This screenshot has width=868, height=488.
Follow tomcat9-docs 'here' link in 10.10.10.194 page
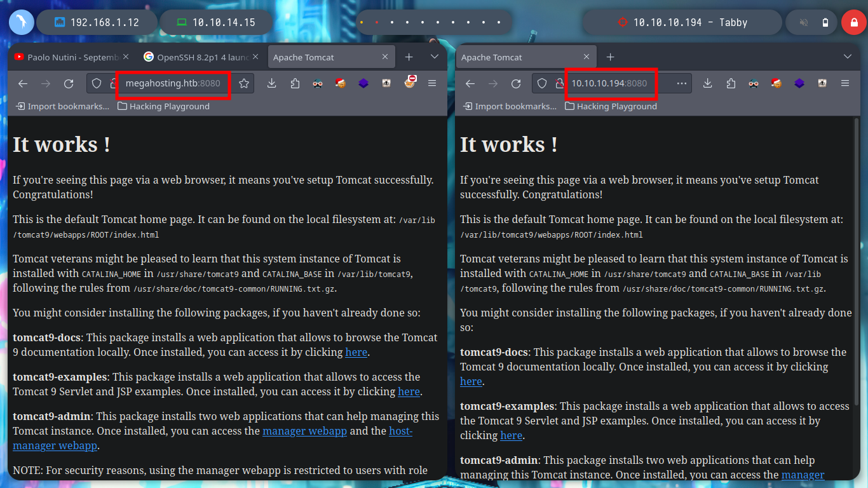(471, 381)
